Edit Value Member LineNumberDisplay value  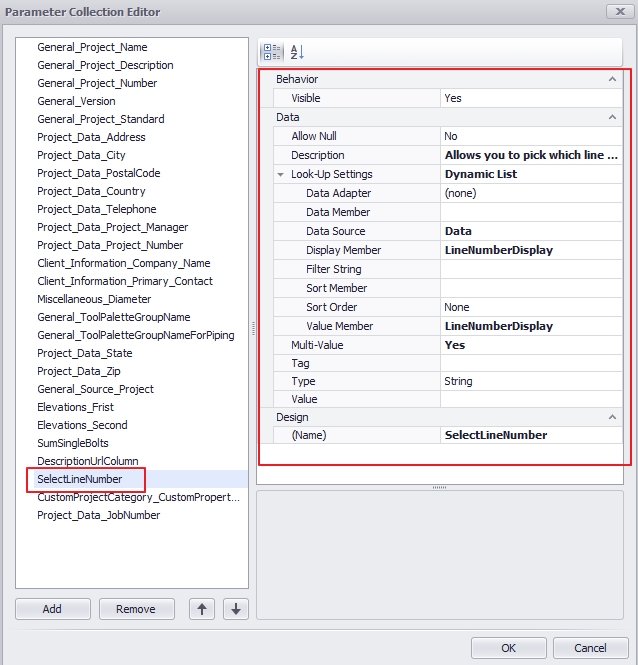[531, 326]
